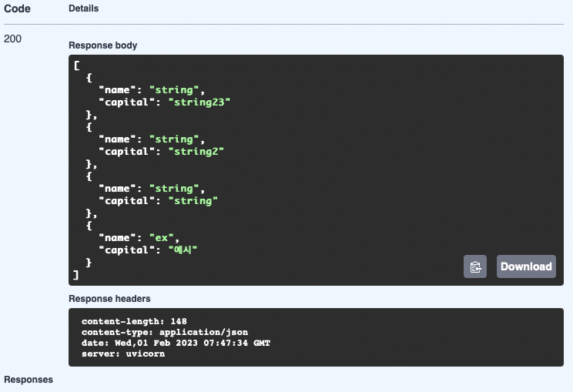This screenshot has width=573, height=392.
Task: Click the Download button
Action: click(526, 266)
